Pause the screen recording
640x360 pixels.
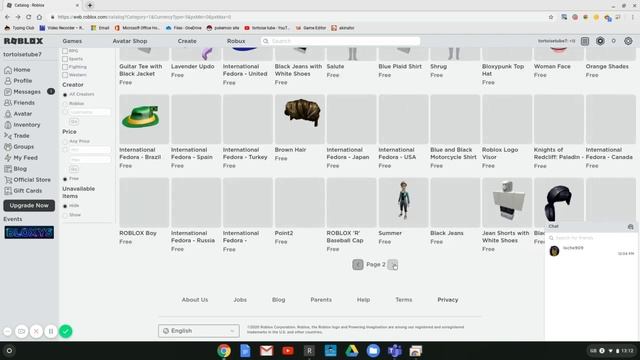[x=51, y=331]
